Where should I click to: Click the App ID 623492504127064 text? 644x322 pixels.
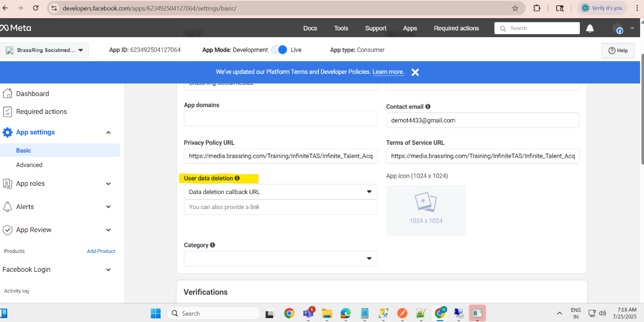click(x=145, y=50)
